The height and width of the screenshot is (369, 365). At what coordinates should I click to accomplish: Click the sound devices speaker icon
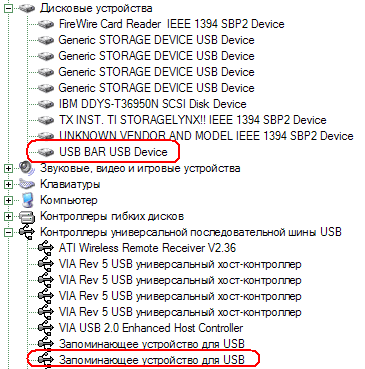pos(27,168)
